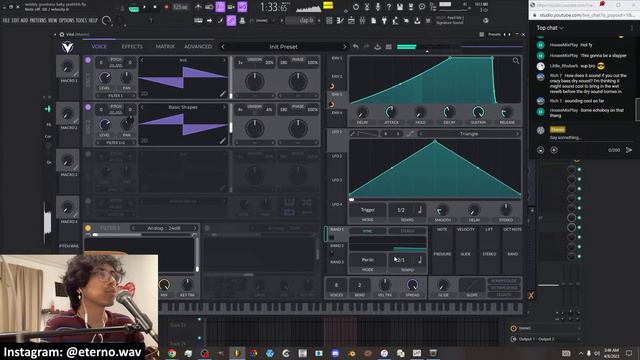Open LFO shape Triangle selector

pos(469,133)
